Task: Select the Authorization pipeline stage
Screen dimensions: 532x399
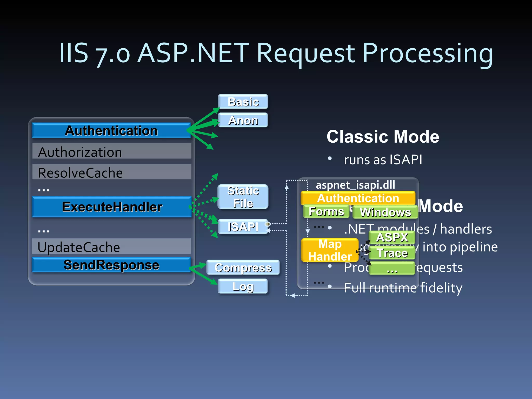Action: (x=112, y=151)
